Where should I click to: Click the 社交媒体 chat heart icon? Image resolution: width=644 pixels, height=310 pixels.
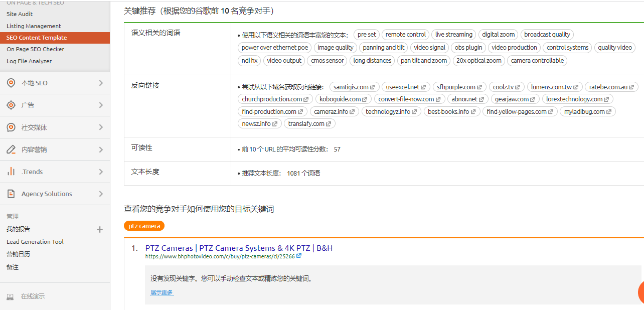point(11,127)
